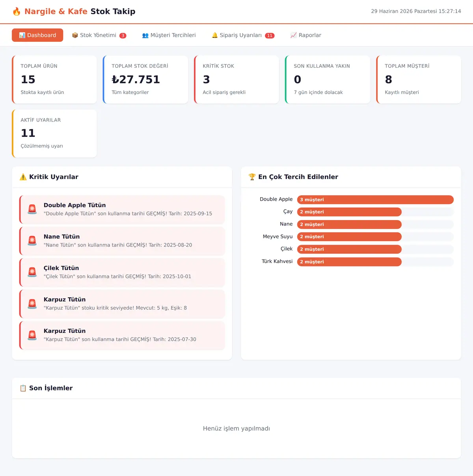The image size is (473, 476).
Task: Open the Aktif Uyarılar stat card
Action: (x=54, y=133)
